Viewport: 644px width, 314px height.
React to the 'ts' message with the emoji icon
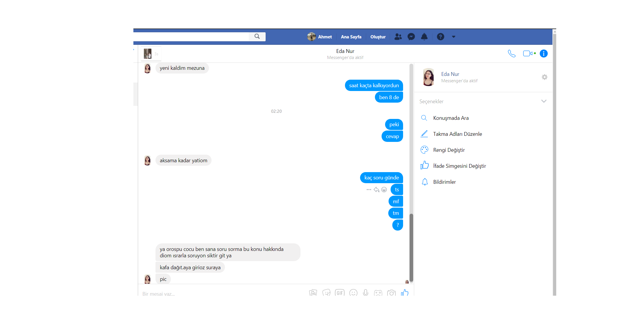point(384,190)
